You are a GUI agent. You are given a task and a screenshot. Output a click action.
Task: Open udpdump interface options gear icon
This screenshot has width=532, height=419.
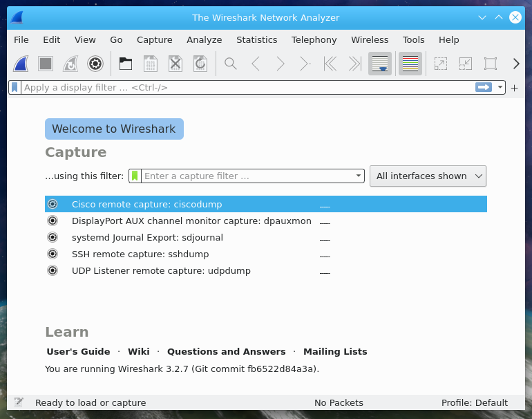click(x=53, y=270)
